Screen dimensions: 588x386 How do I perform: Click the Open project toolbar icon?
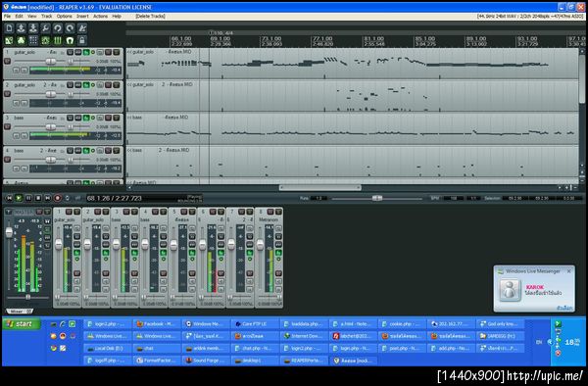coord(21,28)
